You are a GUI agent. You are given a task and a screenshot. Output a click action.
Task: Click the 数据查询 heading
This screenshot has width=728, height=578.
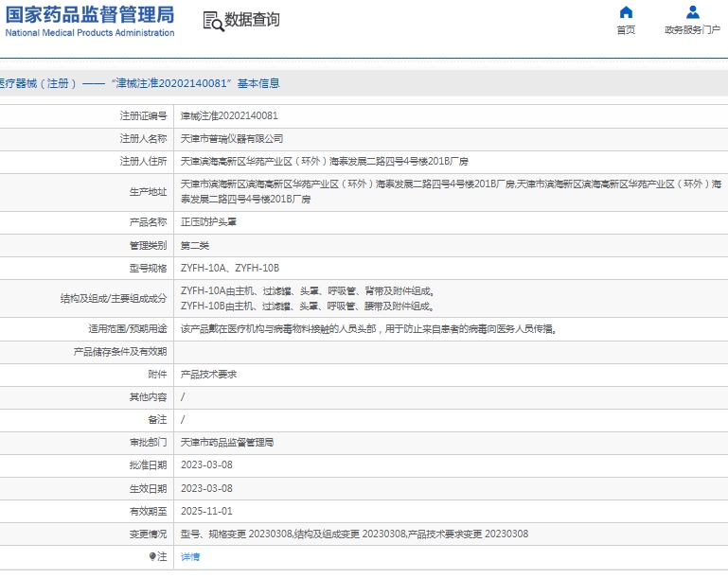252,20
